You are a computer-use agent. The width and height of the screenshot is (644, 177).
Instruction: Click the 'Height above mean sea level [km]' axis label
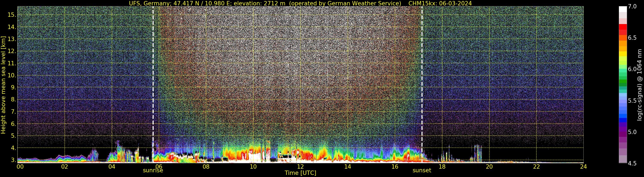click(3, 85)
